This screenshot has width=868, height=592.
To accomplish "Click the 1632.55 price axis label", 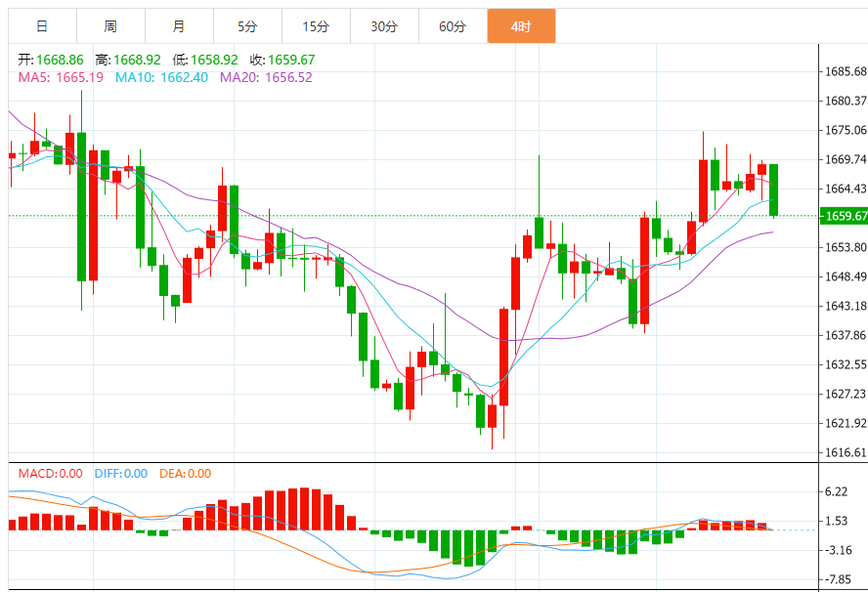I will pos(846,364).
